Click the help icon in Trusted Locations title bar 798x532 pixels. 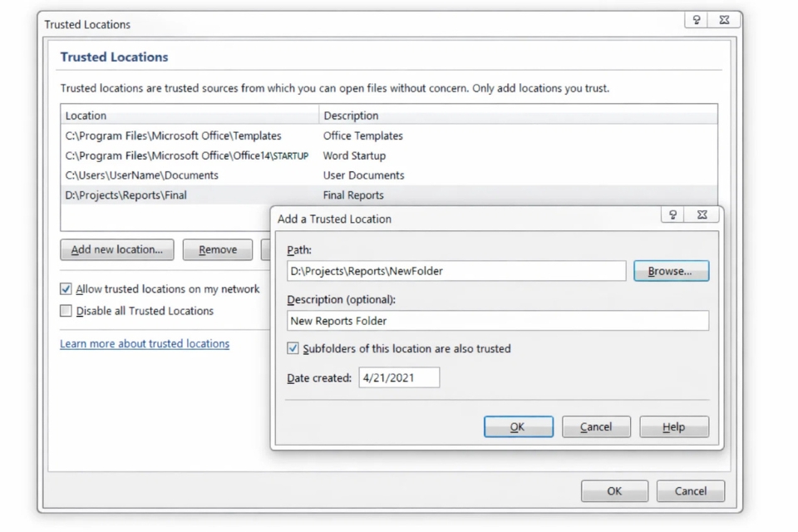tap(697, 20)
